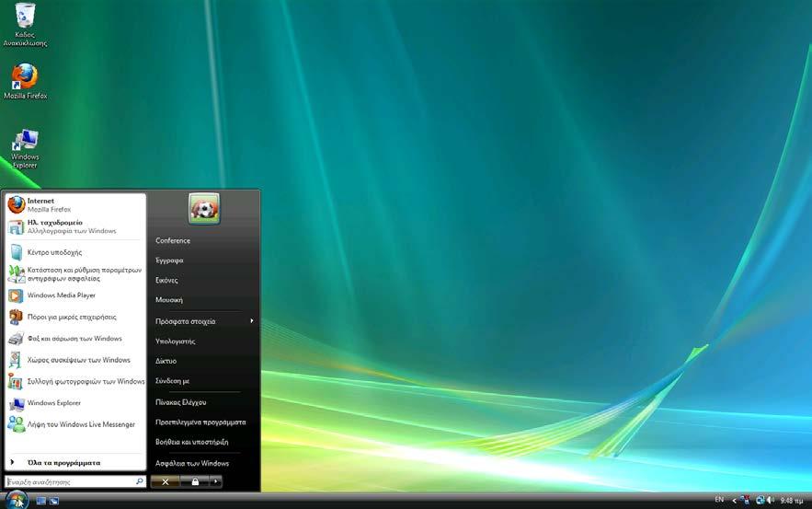Click the network status tray icon with red mark
The image size is (812, 509).
745,500
